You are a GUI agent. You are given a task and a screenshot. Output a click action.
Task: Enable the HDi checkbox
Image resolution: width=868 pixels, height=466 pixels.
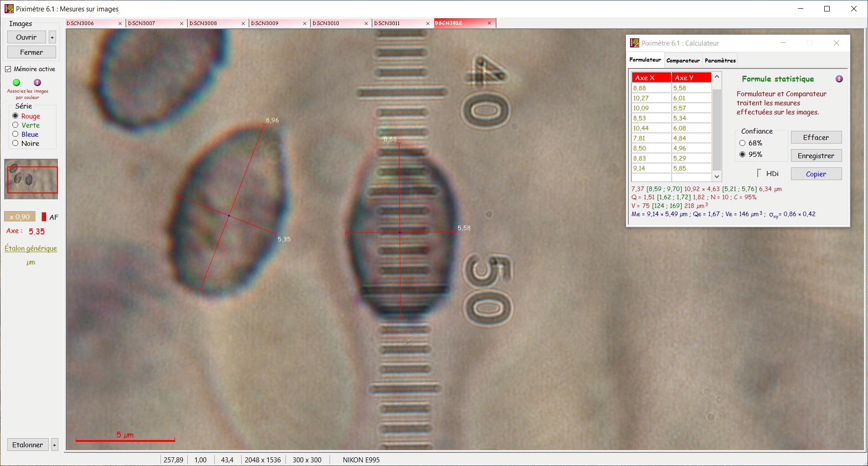pyautogui.click(x=759, y=173)
